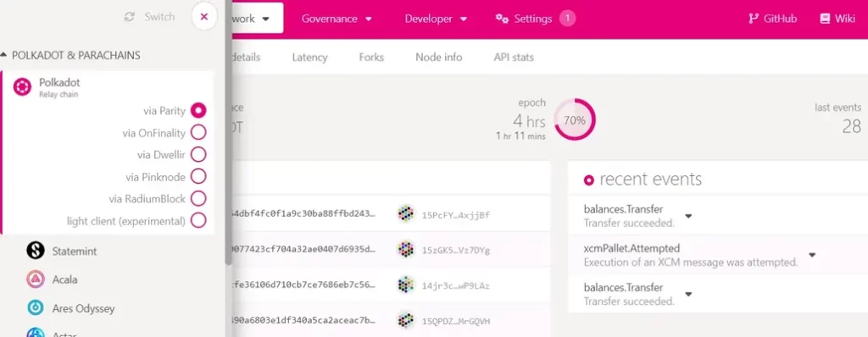The image size is (868, 337).
Task: Close the network selector with X button
Action: 203,17
